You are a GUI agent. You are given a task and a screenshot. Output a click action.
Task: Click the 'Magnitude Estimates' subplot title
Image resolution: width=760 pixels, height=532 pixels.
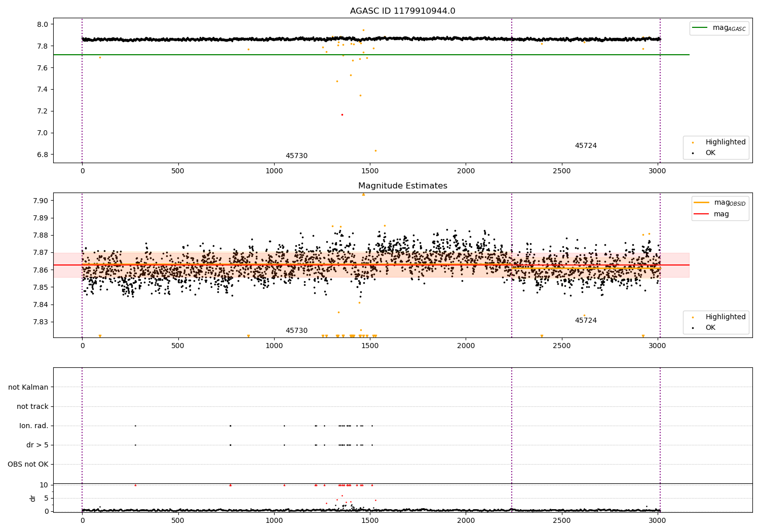point(402,186)
